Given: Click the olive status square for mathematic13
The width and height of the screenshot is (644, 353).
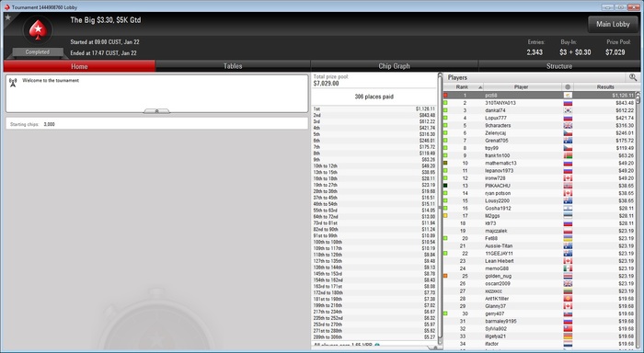Looking at the screenshot, I should [x=445, y=163].
